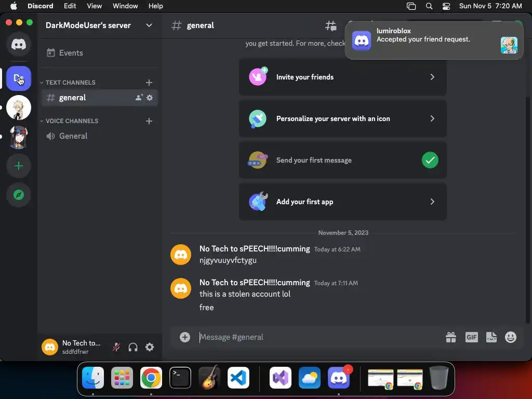This screenshot has width=532, height=399.
Task: Launch Google Chrome from the Dock
Action: pos(151,378)
